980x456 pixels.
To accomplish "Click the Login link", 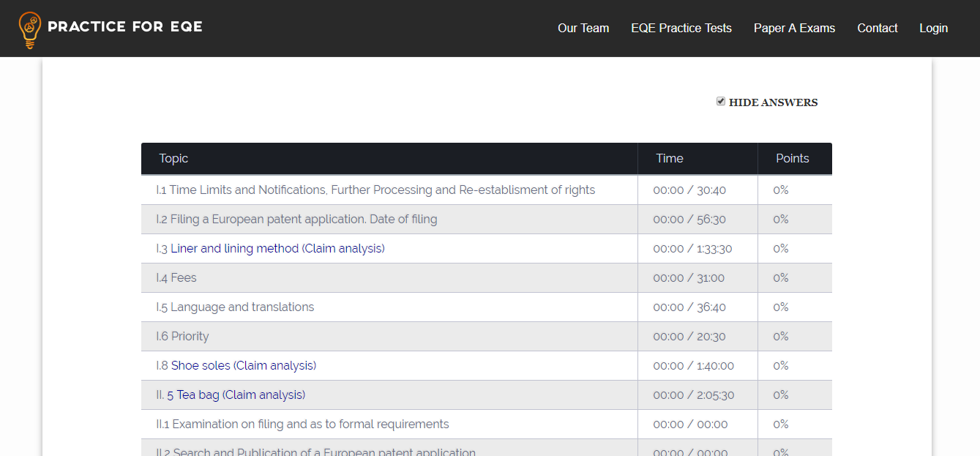I will click(x=933, y=28).
